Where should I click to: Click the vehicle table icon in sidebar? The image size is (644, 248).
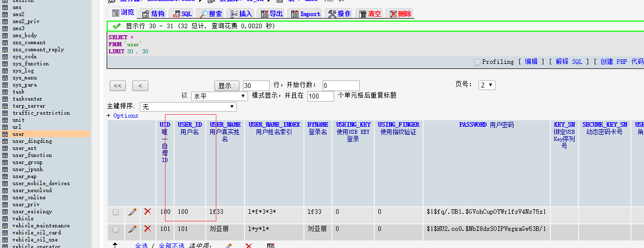(6, 219)
